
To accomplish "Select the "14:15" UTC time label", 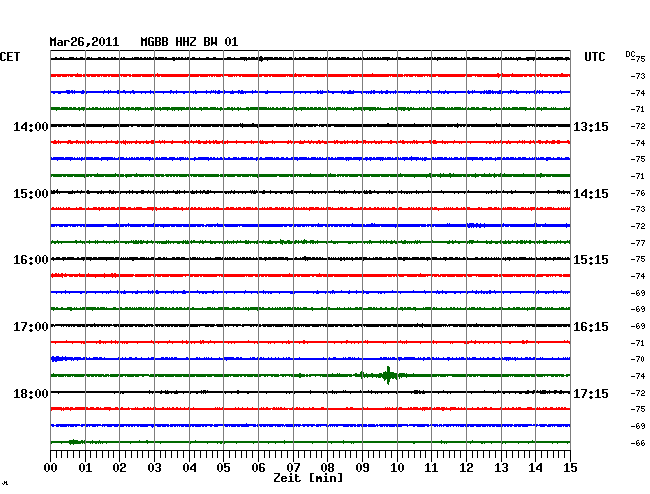I will [x=591, y=194].
